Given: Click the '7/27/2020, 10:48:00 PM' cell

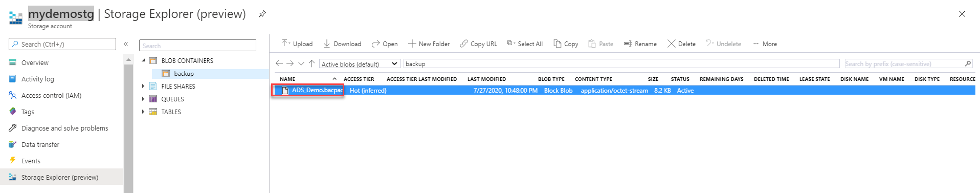Looking at the screenshot, I should pos(505,91).
